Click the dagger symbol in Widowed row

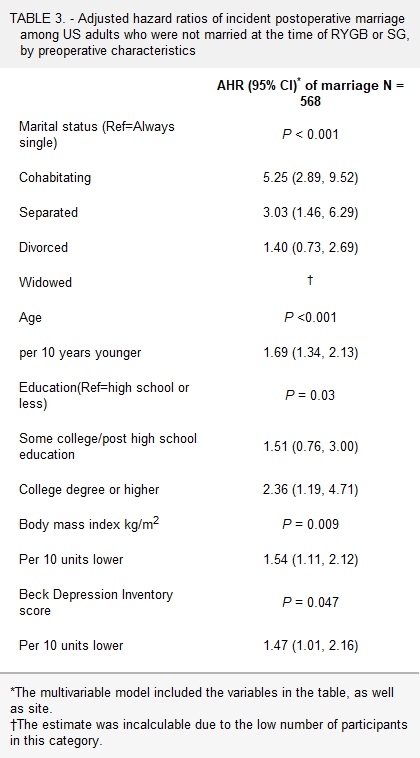click(x=310, y=280)
